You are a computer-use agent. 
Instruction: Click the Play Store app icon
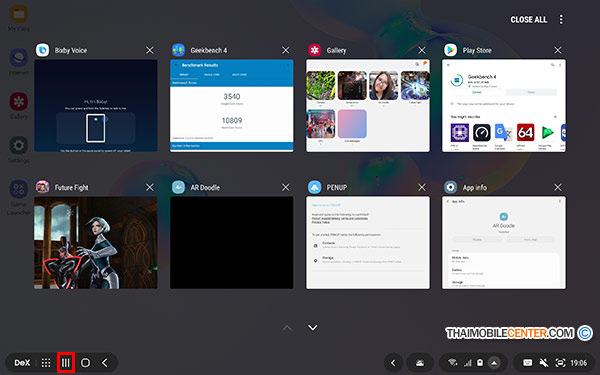point(450,50)
